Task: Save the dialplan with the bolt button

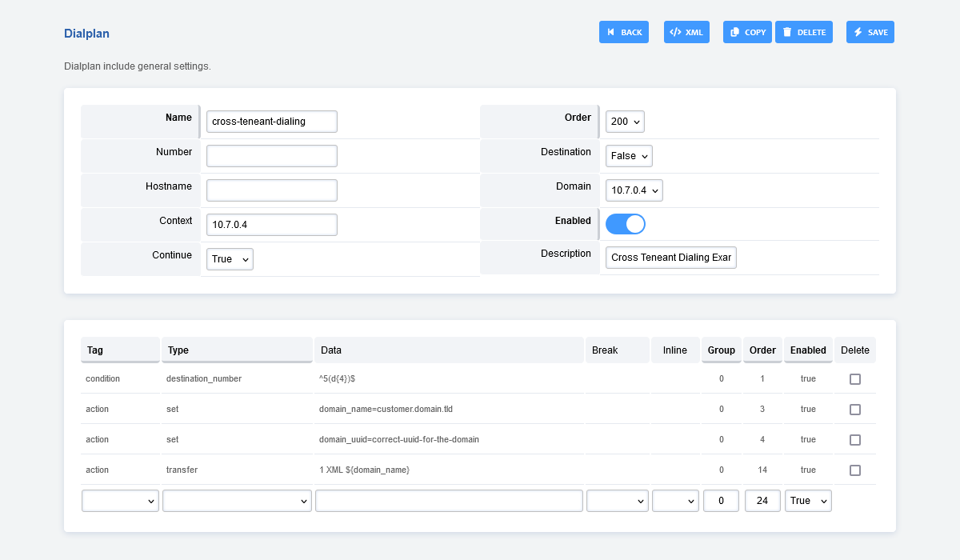Action: coord(870,32)
